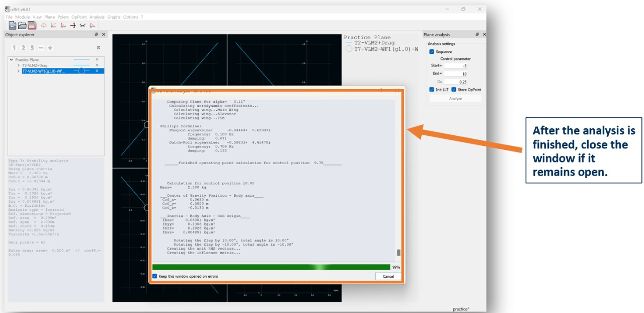
Task: Click the minus icon in Object explorer
Action: (x=41, y=48)
